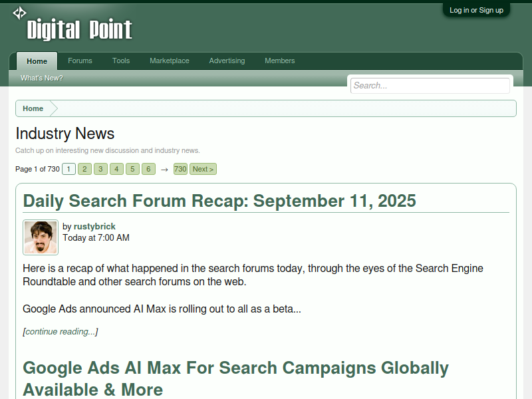Switch to the Forums tab
Image resolution: width=532 pixels, height=399 pixels.
(x=80, y=61)
